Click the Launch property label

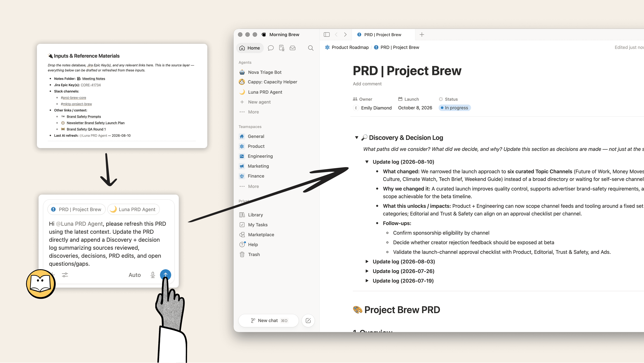409,99
